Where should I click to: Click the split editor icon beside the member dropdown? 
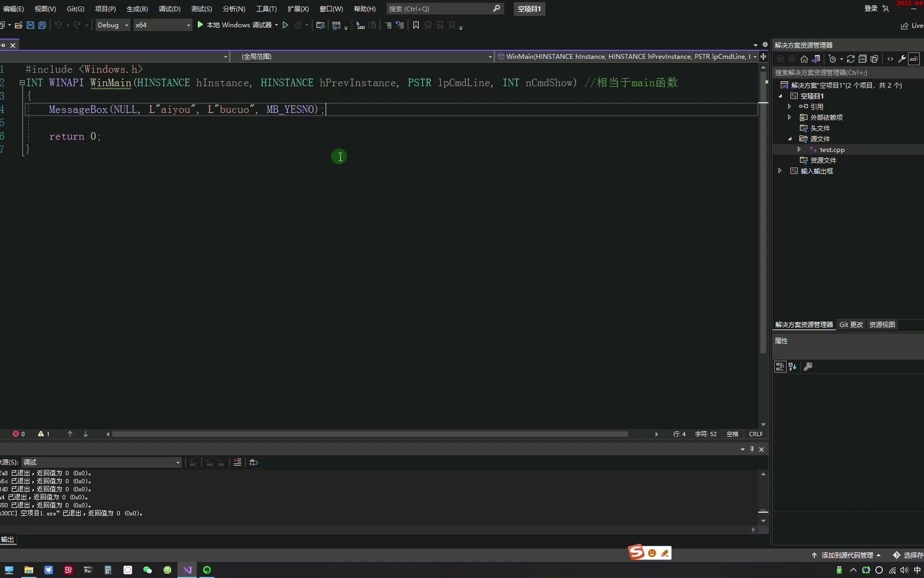pos(764,56)
